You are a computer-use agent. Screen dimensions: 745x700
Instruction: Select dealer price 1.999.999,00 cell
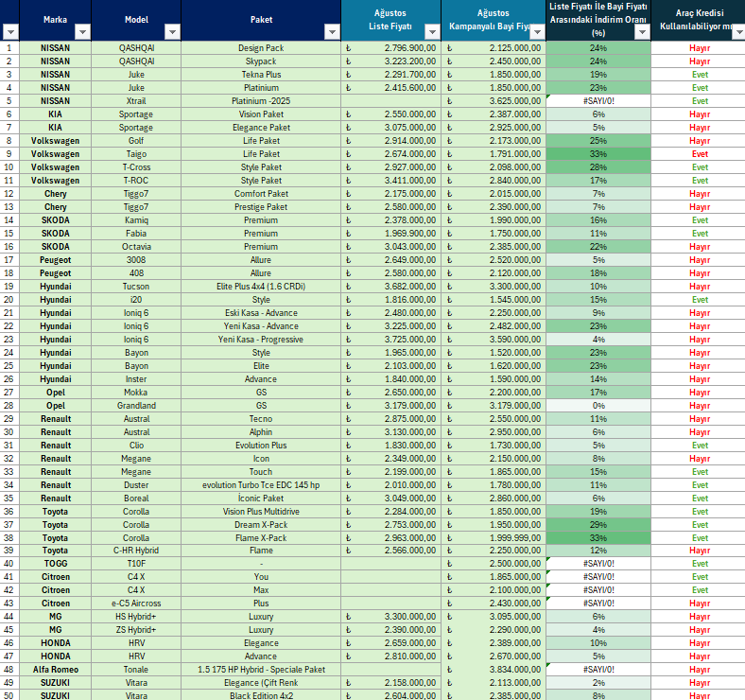[494, 538]
